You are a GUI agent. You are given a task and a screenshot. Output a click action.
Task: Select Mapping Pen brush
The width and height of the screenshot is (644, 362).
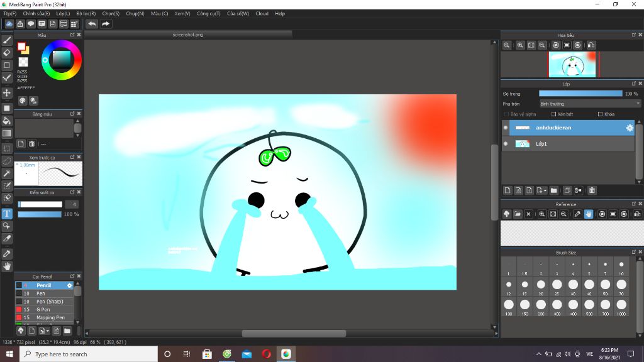coord(45,317)
